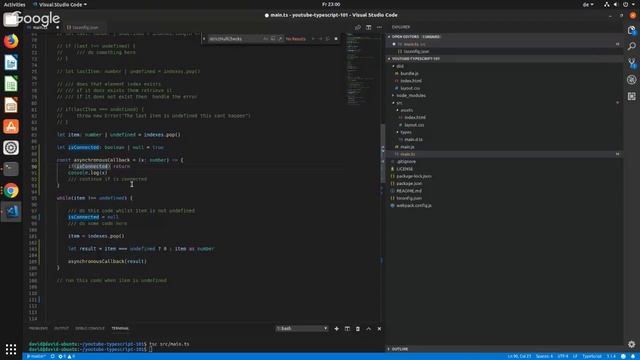Toggle Match Whole Word in the find widget
Image resolution: width=640 pixels, height=360 pixels.
[x=273, y=39]
